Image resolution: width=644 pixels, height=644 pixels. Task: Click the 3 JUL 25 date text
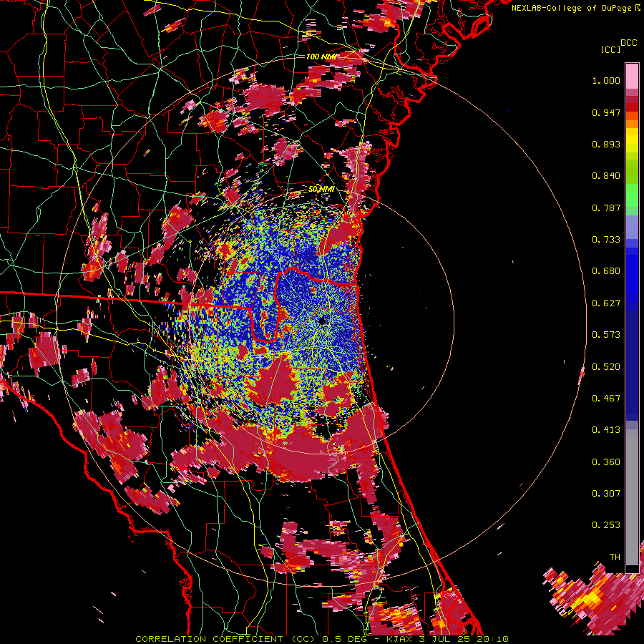click(x=444, y=639)
